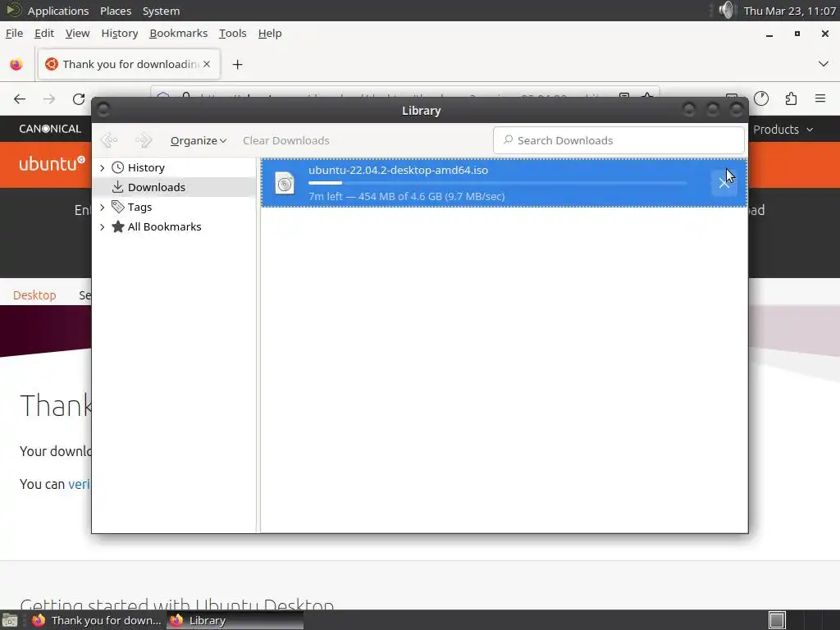The width and height of the screenshot is (840, 630).
Task: Open the Places system menu
Action: (x=116, y=11)
